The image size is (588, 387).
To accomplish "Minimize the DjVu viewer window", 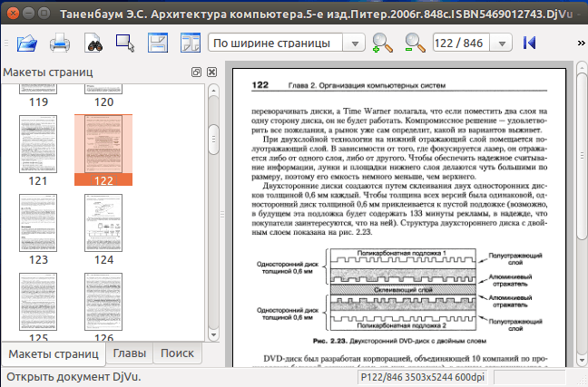I will tap(29, 14).
